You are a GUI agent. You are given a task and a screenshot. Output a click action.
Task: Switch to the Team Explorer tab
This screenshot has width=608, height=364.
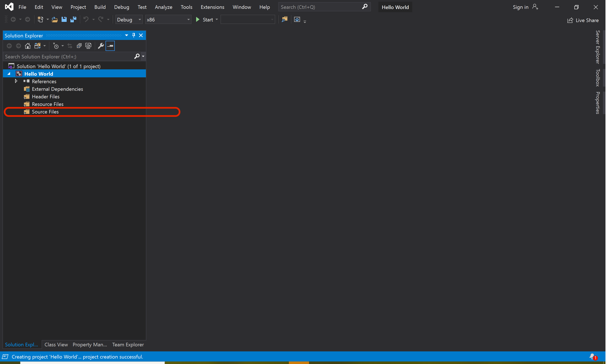[128, 344]
